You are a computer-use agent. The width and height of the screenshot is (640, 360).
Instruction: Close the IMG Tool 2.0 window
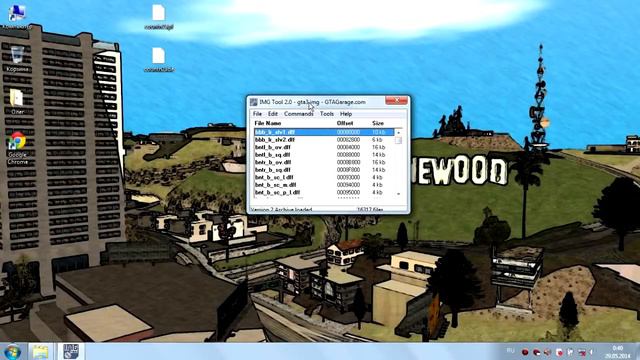pos(396,100)
